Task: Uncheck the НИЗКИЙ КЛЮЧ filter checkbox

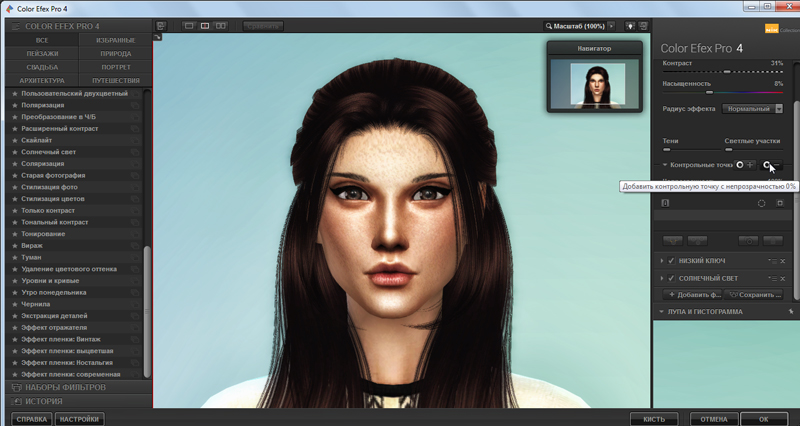Action: pos(671,261)
